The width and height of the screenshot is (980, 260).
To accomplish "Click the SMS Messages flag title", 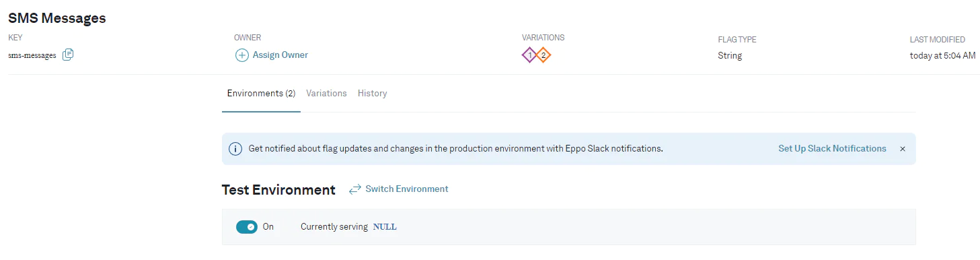I will click(57, 18).
